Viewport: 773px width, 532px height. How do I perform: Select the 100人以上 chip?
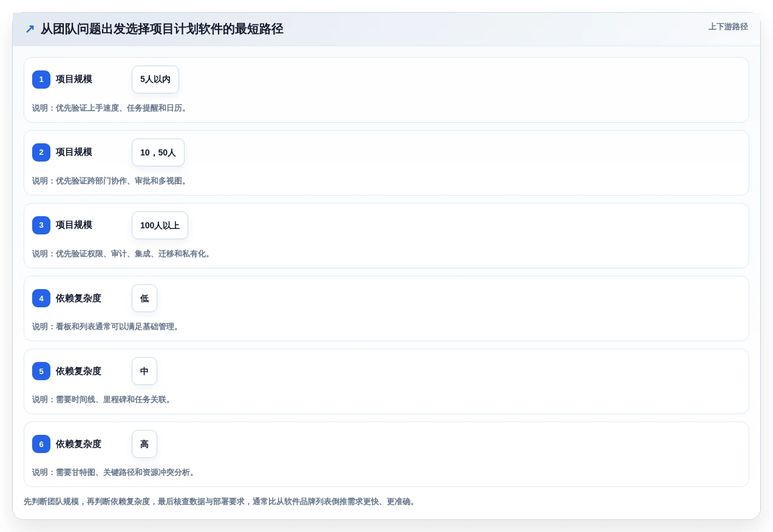160,225
